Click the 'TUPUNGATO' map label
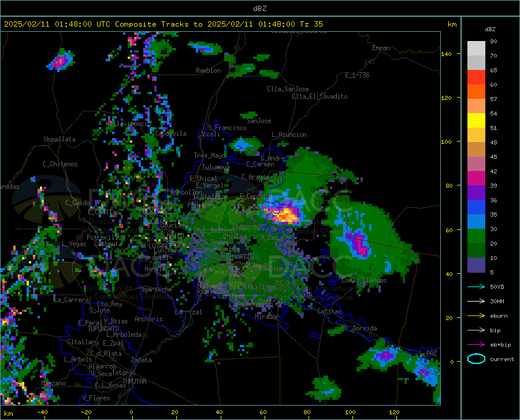The image size is (520, 420). tap(103, 329)
